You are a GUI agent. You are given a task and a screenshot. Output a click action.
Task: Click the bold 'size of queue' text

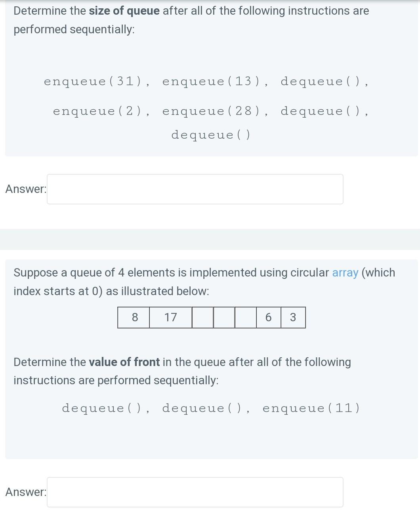coord(124,11)
